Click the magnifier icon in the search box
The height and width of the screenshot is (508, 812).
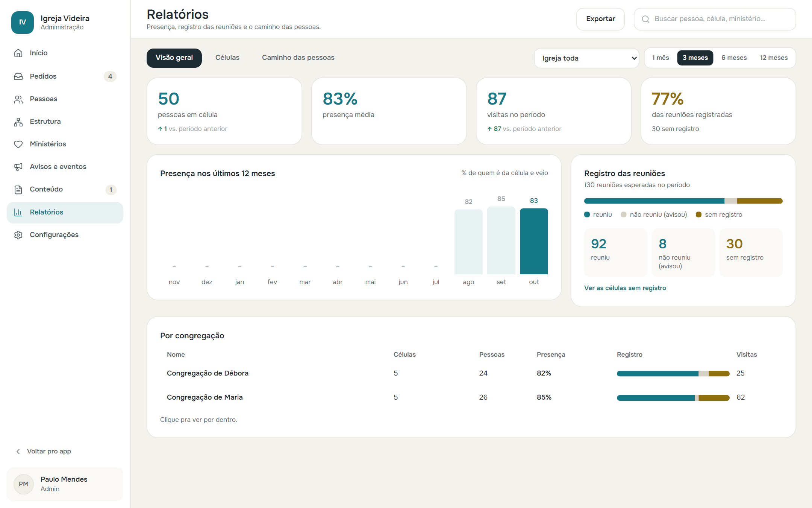click(x=645, y=19)
